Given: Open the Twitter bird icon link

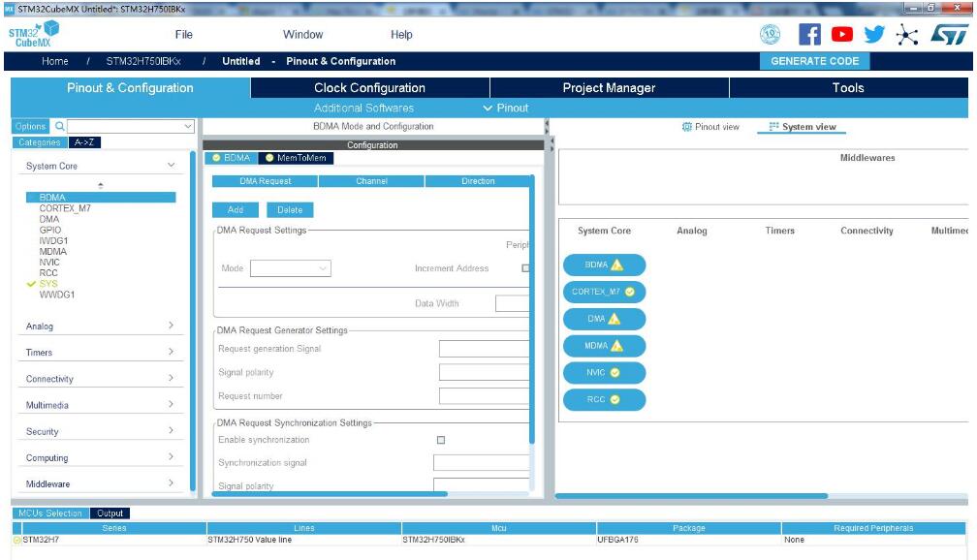Looking at the screenshot, I should (x=874, y=34).
